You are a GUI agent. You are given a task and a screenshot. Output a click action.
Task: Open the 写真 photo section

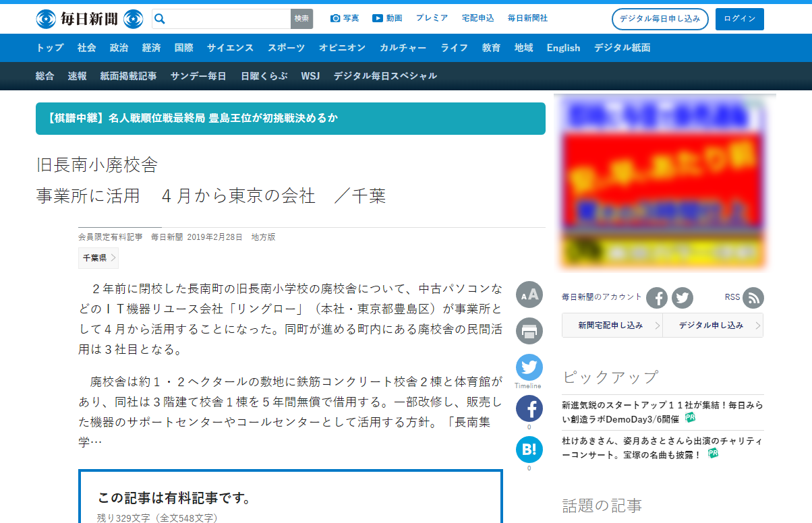click(345, 18)
